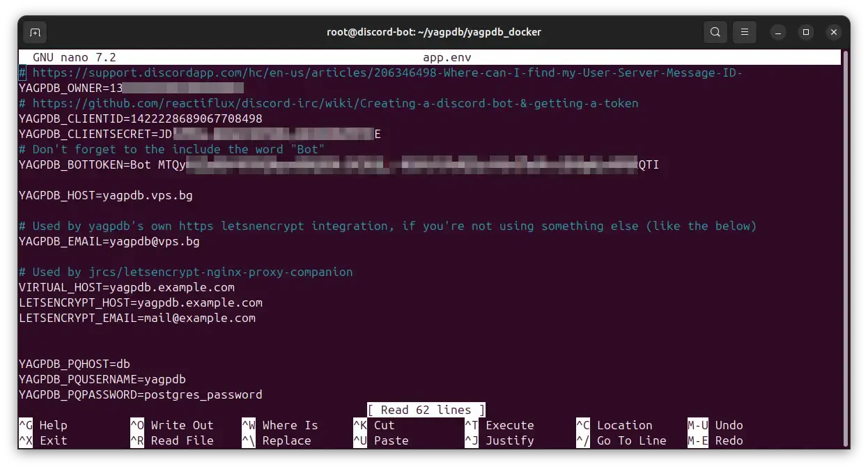Click the M-U Undo shortcut label
The width and height of the screenshot is (868, 469).
tap(715, 425)
